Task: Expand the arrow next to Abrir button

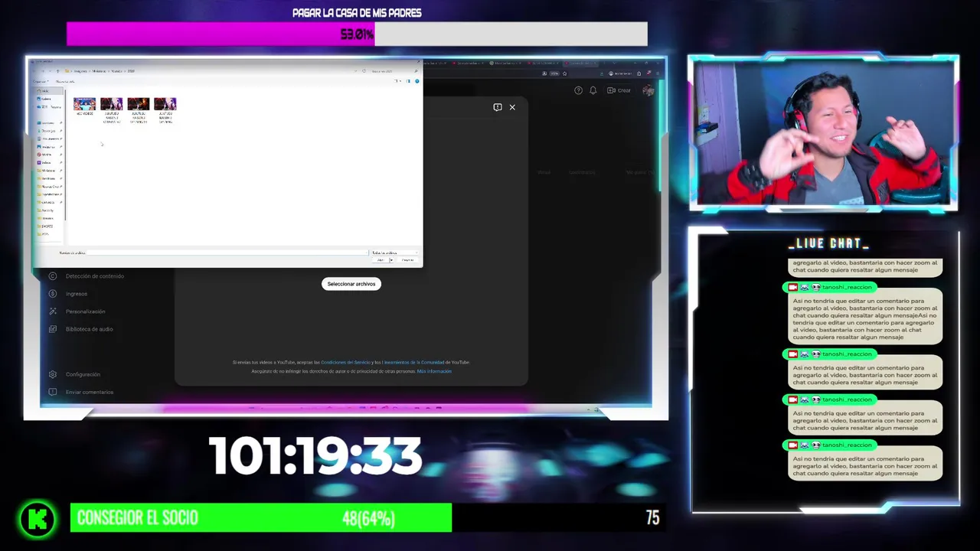Action: 391,260
